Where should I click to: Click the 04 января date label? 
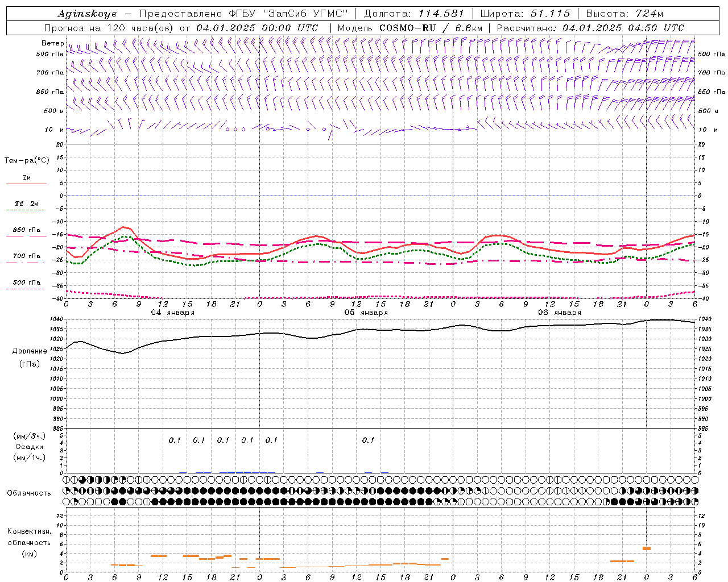point(173,313)
